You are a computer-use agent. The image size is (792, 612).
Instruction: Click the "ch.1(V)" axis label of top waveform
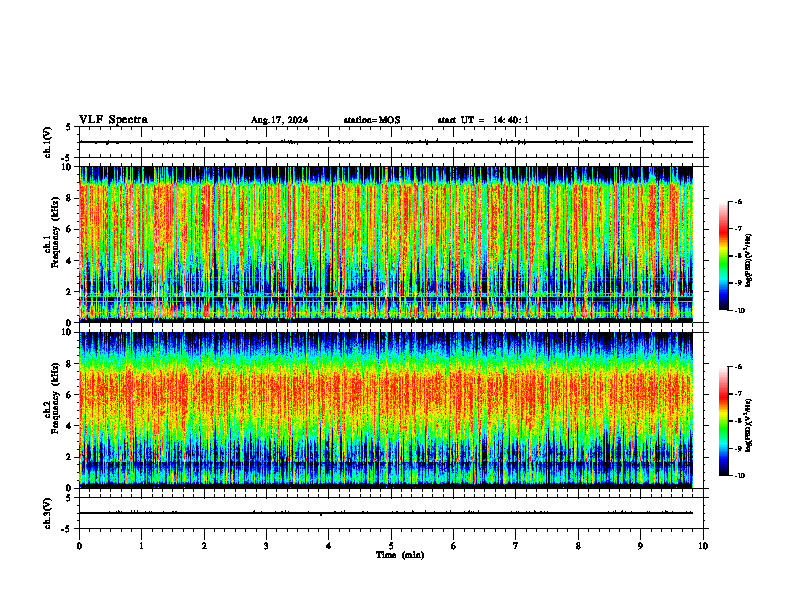pyautogui.click(x=47, y=142)
